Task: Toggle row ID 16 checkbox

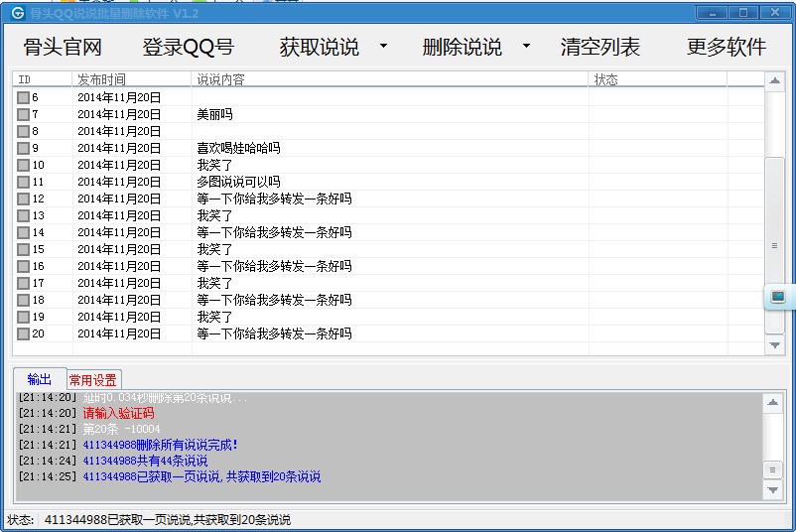Action: [24, 267]
